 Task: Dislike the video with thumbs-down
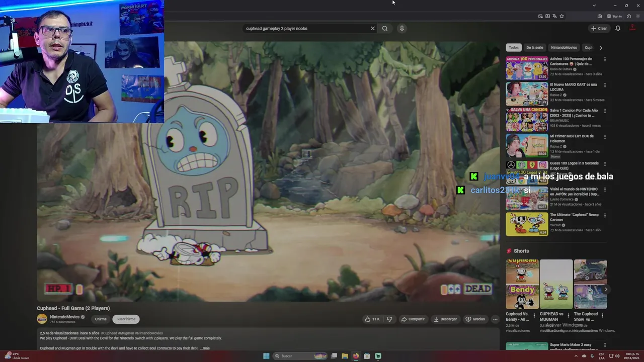click(x=389, y=319)
